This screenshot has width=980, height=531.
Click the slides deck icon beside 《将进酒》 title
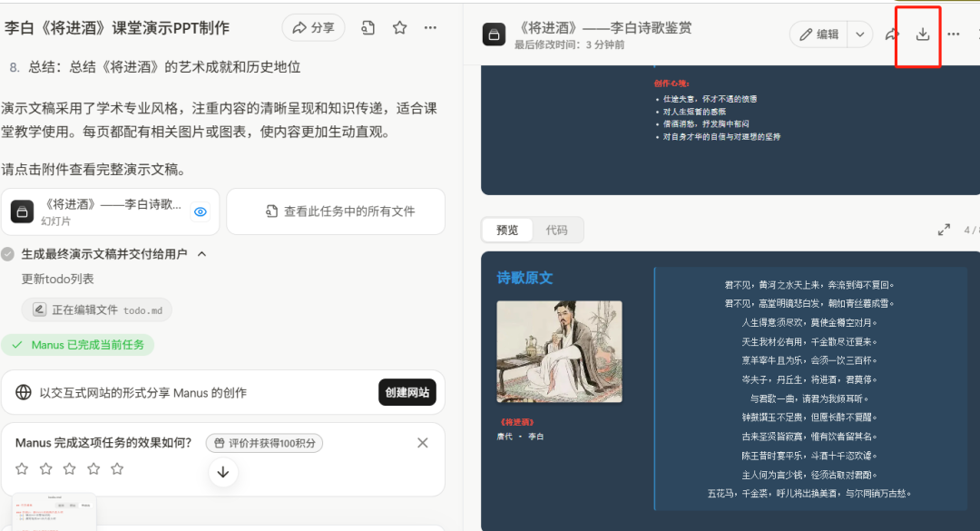tap(494, 34)
